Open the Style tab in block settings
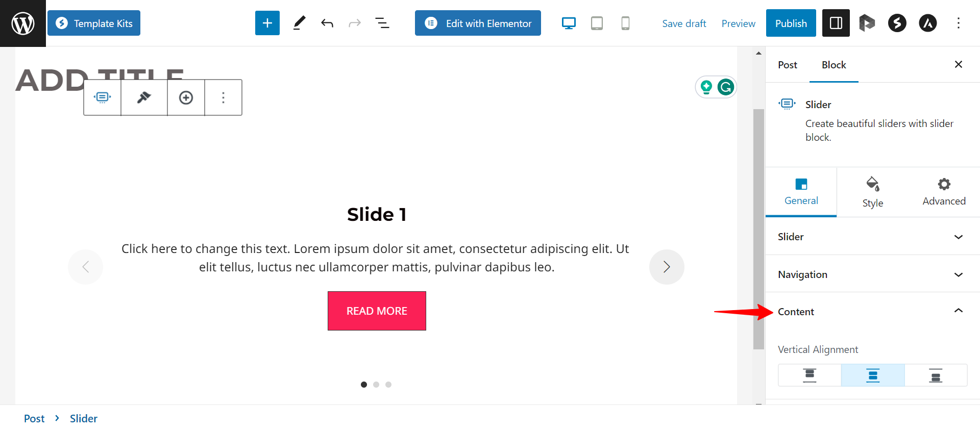Viewport: 980px width, 431px height. coord(872,191)
